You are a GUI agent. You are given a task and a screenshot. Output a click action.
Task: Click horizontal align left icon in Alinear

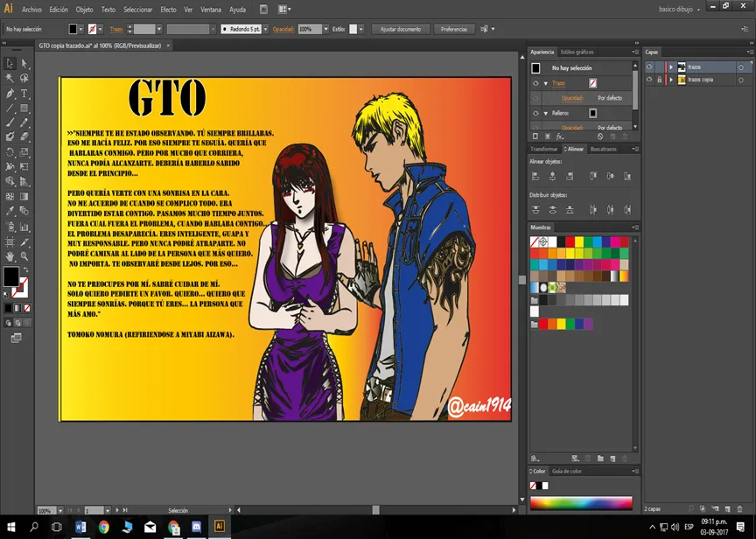535,177
